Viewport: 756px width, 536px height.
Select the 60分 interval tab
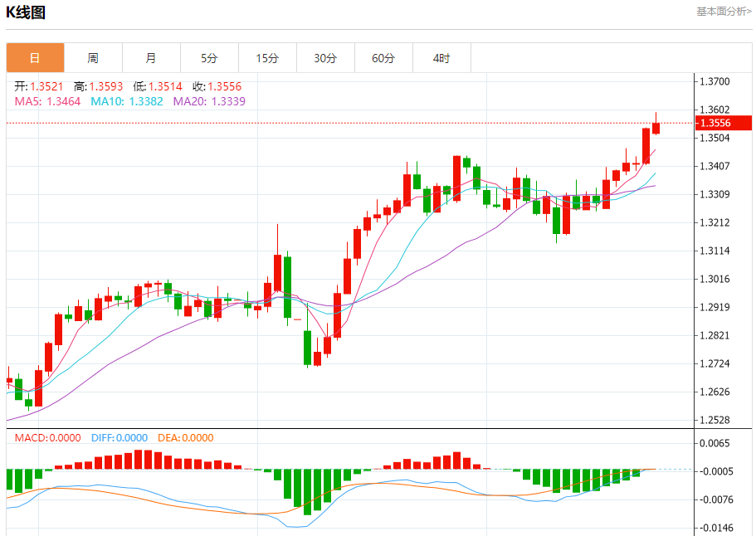pyautogui.click(x=383, y=58)
